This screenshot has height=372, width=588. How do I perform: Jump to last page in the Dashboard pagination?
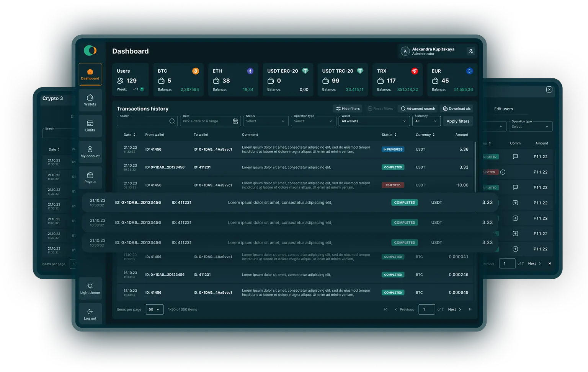[470, 309]
